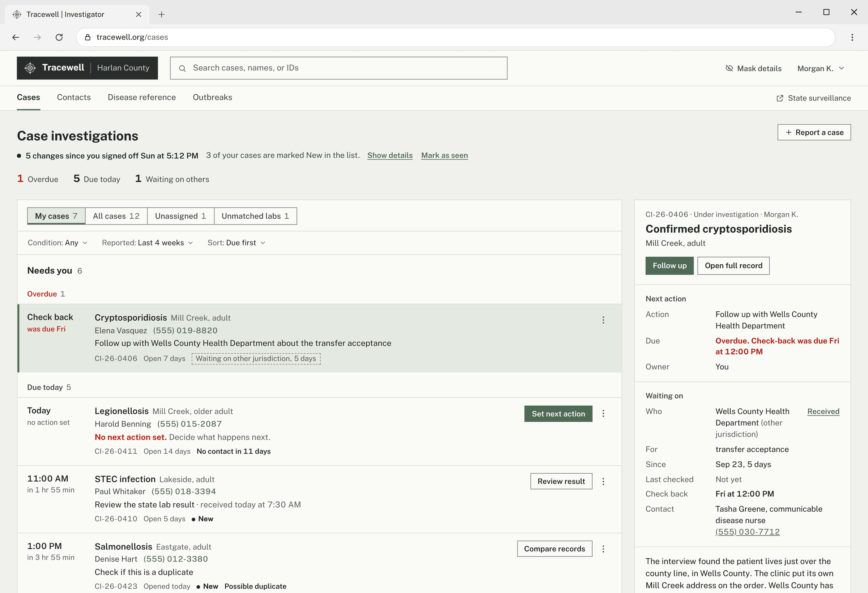The height and width of the screenshot is (593, 868).
Task: Click Review result button
Action: pyautogui.click(x=561, y=481)
